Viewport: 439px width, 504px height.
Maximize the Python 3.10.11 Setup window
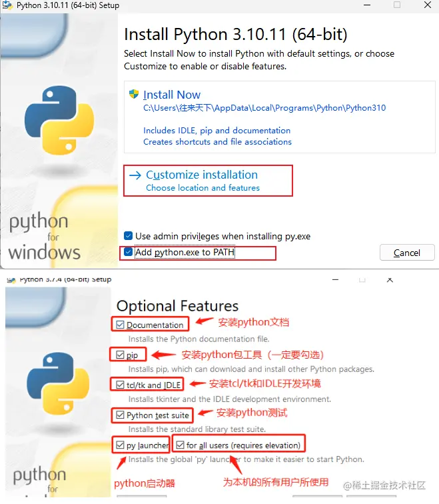click(x=397, y=5)
